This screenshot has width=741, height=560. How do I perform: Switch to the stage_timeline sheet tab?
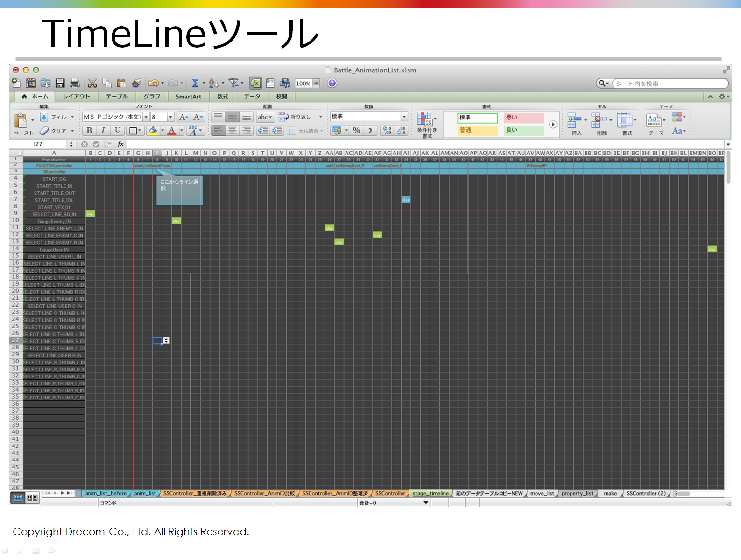coord(430,493)
